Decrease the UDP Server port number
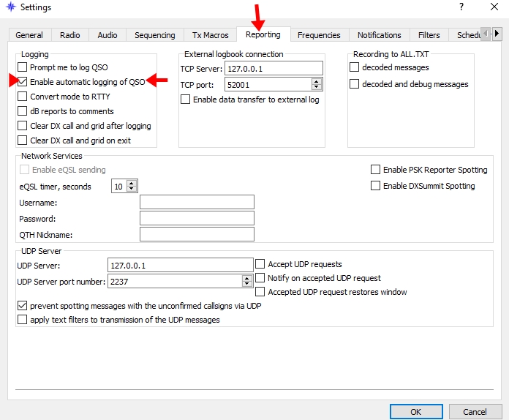Screen dimensions: 509x420 tap(246, 284)
